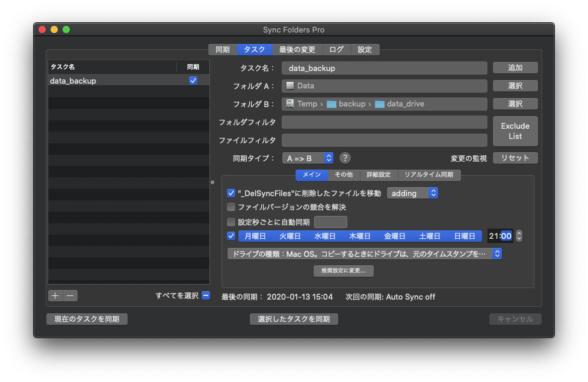This screenshot has width=588, height=382.
Task: Click 現在のタスクを同期 button
Action: (87, 319)
